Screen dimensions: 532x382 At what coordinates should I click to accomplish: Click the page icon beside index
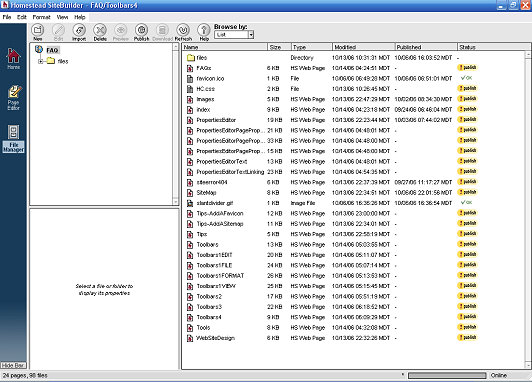pyautogui.click(x=190, y=110)
